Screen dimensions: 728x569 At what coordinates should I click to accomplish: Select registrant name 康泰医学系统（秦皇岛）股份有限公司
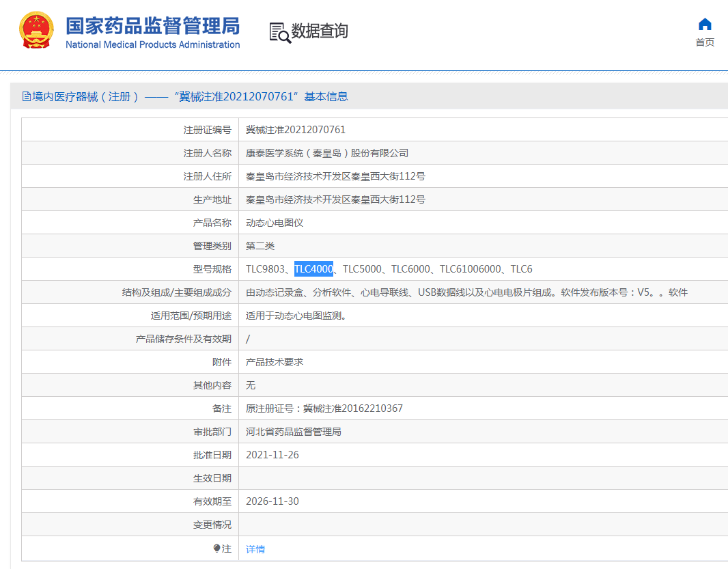coord(327,153)
